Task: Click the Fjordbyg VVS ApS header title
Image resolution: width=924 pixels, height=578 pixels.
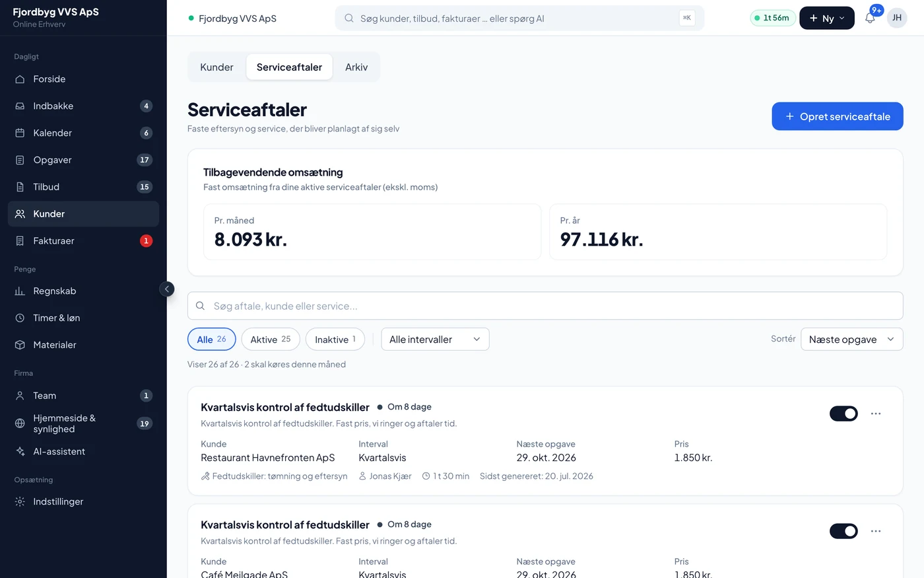Action: (x=238, y=18)
